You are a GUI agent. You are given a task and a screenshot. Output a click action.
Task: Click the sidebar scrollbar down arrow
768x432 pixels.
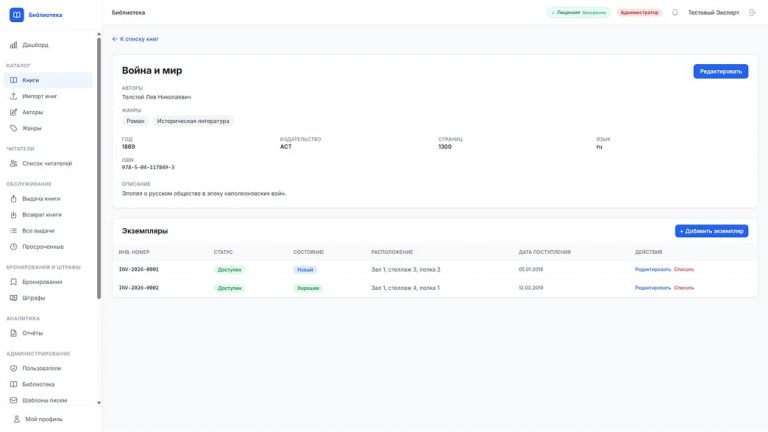tap(99, 403)
